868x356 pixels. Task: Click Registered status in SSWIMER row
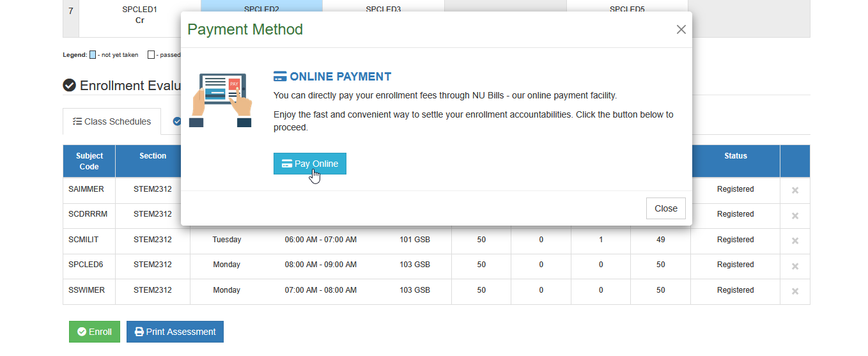click(x=736, y=290)
